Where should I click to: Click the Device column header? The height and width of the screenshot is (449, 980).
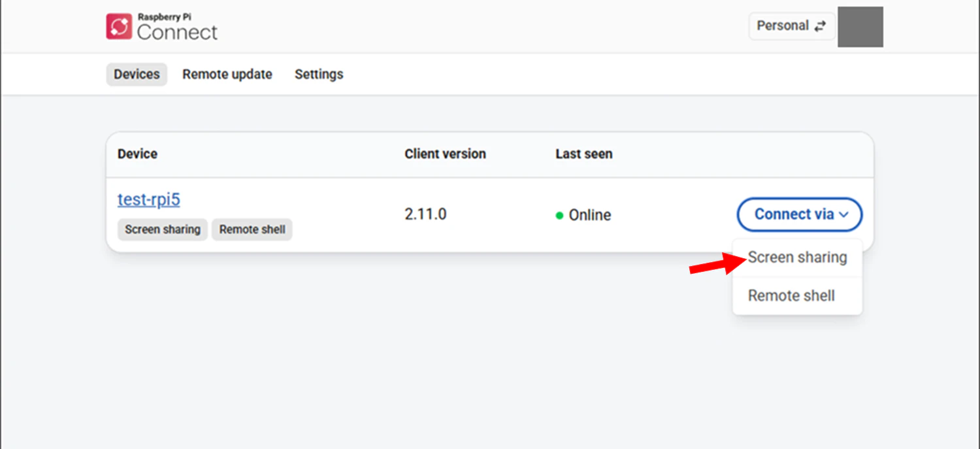(137, 154)
